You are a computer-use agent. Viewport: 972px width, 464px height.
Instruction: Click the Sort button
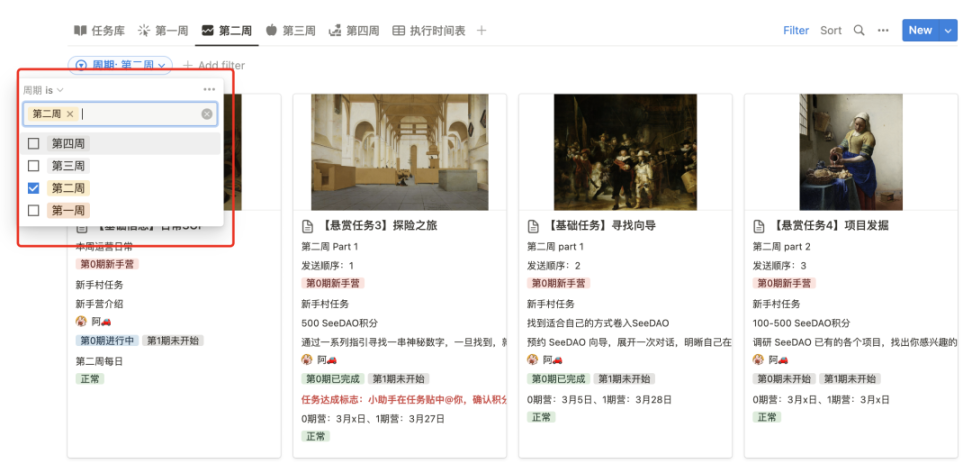point(831,30)
